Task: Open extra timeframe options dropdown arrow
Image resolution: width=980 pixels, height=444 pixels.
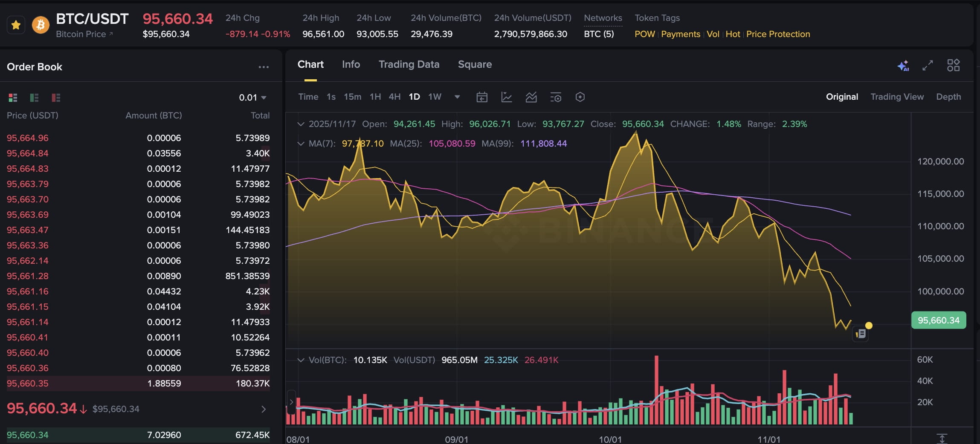Action: (457, 97)
